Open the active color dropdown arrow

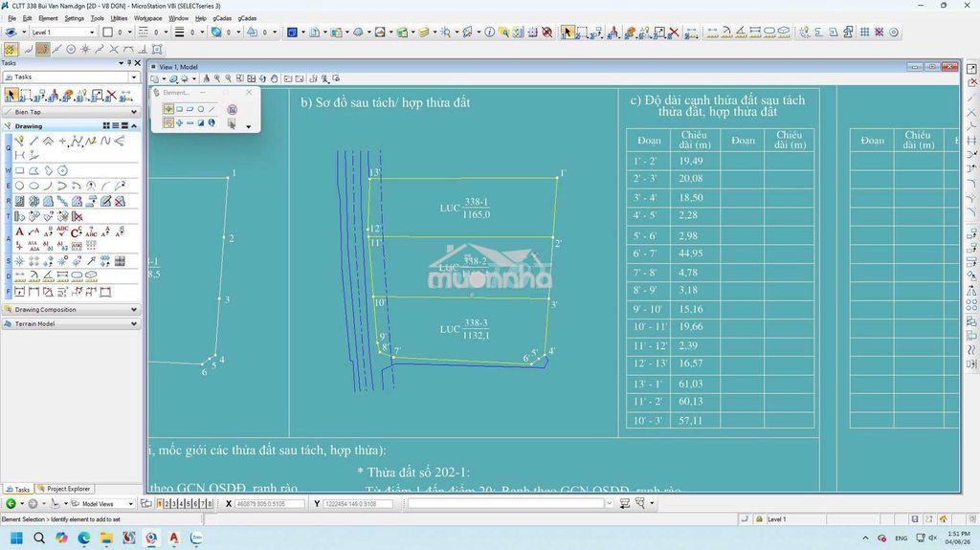pos(129,32)
